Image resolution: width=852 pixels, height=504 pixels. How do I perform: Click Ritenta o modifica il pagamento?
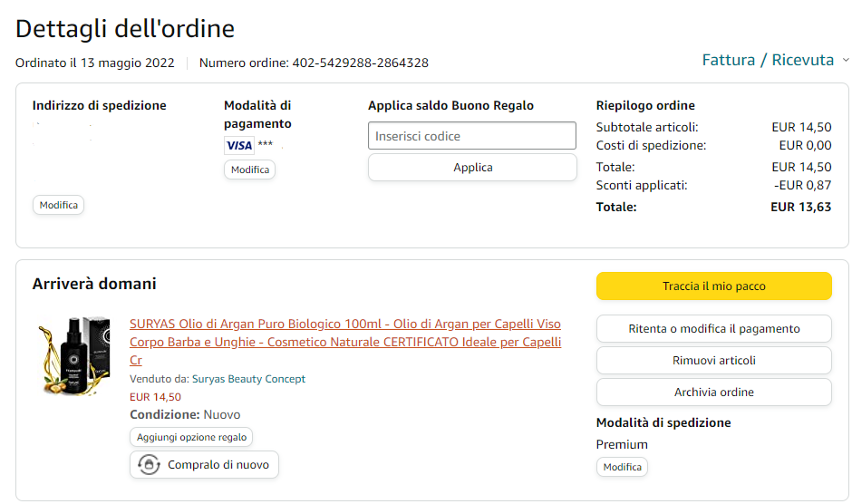(x=713, y=329)
